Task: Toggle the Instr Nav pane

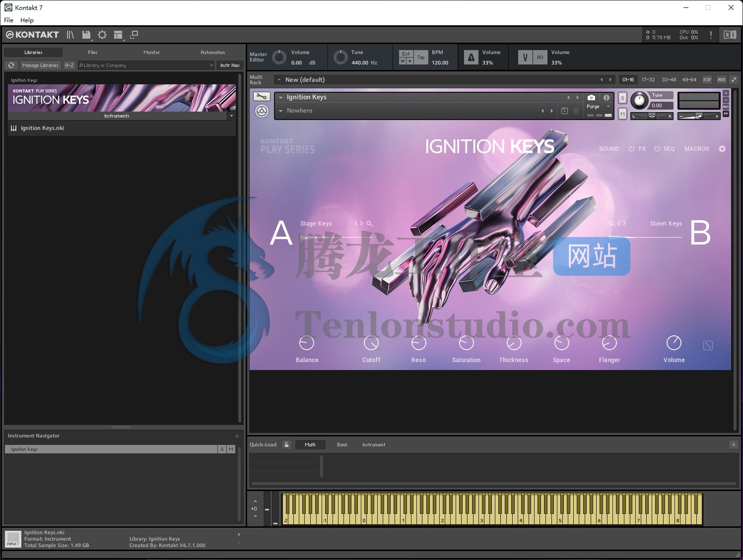Action: click(230, 65)
